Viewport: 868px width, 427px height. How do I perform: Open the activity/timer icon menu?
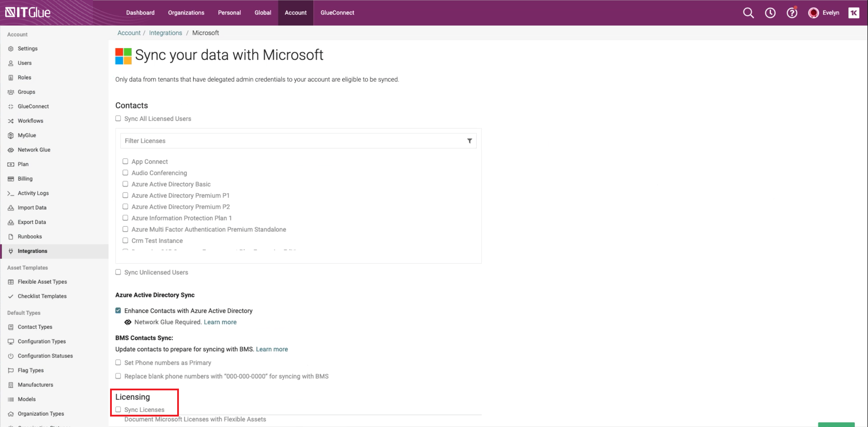point(771,13)
